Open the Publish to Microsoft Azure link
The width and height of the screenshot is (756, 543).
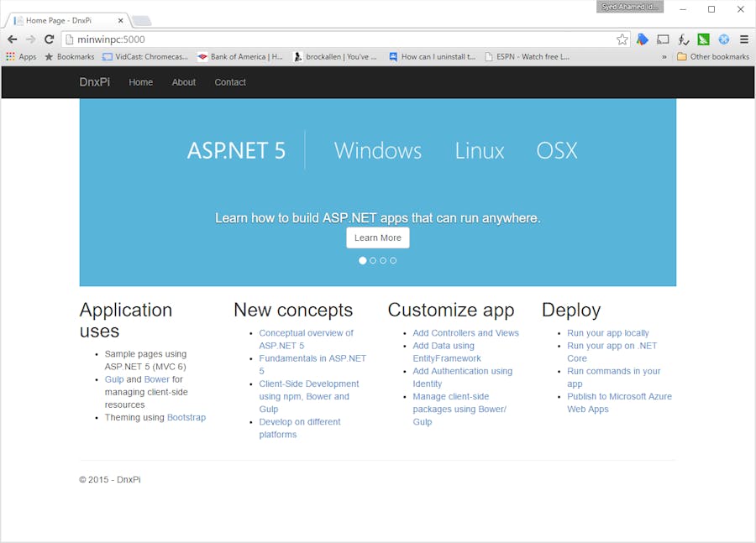pyautogui.click(x=619, y=397)
